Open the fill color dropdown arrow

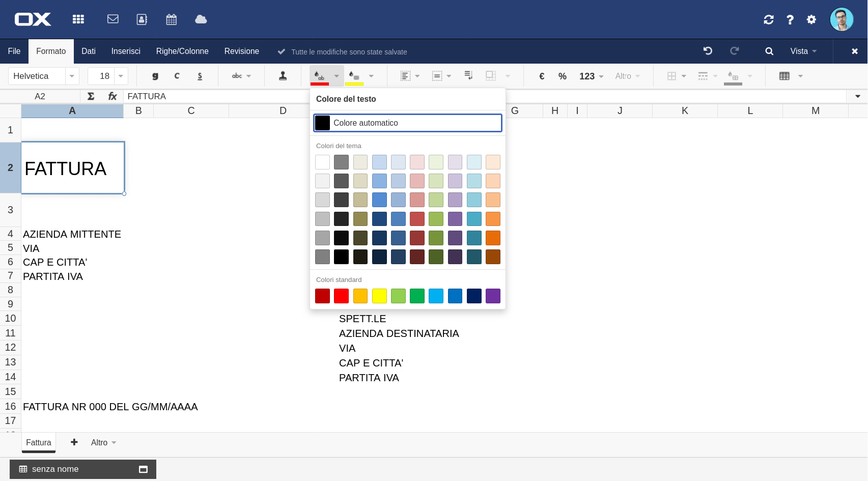(371, 76)
